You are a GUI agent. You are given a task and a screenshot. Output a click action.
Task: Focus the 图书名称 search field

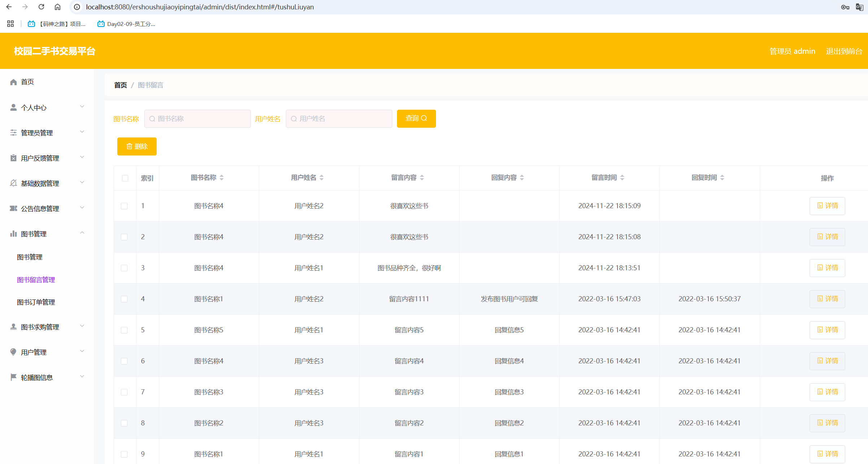[x=197, y=119]
